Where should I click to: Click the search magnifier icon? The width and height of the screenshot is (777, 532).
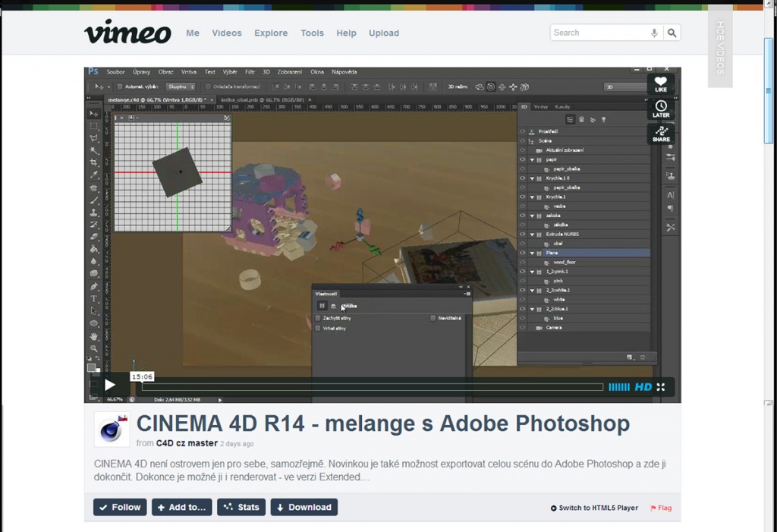(x=672, y=33)
